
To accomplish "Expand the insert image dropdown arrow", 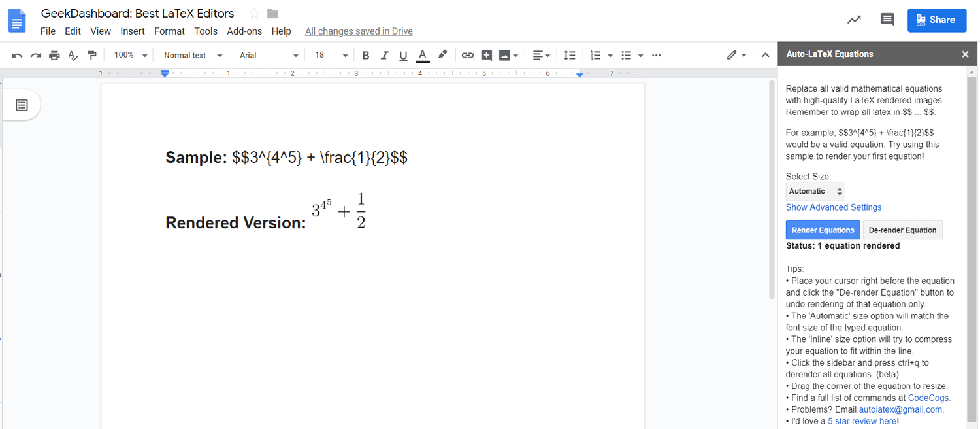I will click(516, 56).
